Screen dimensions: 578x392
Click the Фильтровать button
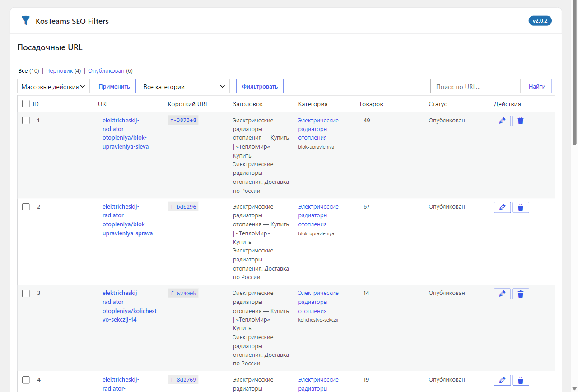tap(260, 86)
